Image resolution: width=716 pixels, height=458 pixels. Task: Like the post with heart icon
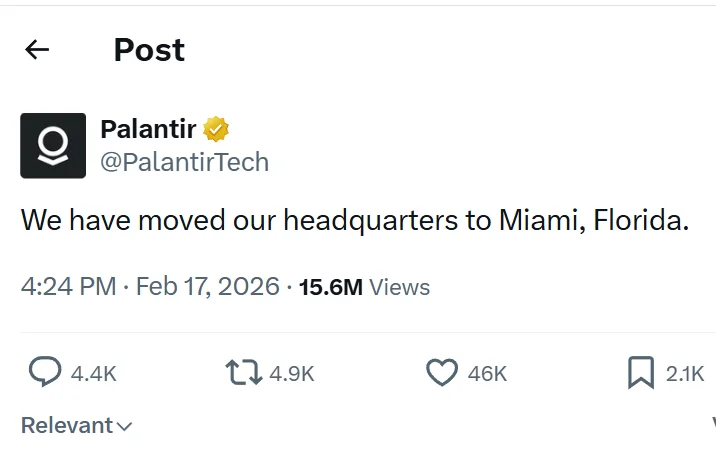[442, 373]
